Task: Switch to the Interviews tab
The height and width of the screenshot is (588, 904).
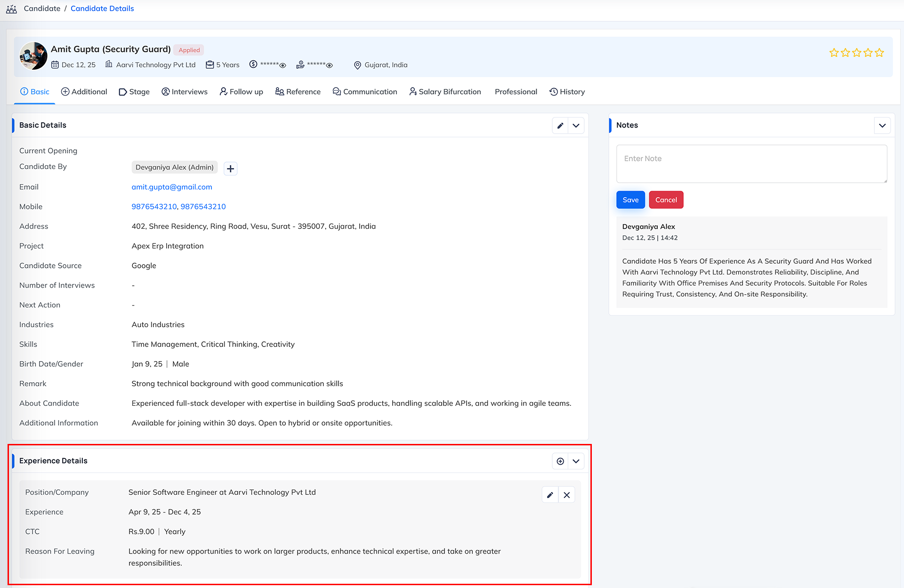Action: (184, 92)
